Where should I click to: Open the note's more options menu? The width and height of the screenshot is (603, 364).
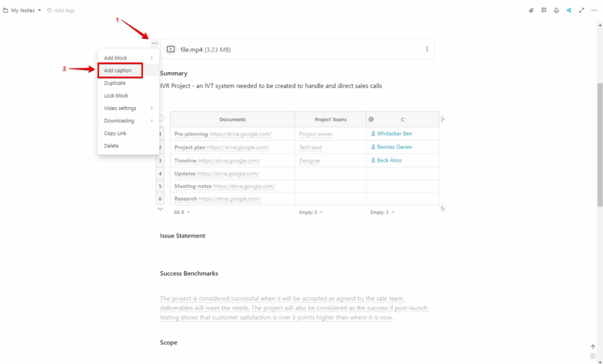(x=594, y=10)
